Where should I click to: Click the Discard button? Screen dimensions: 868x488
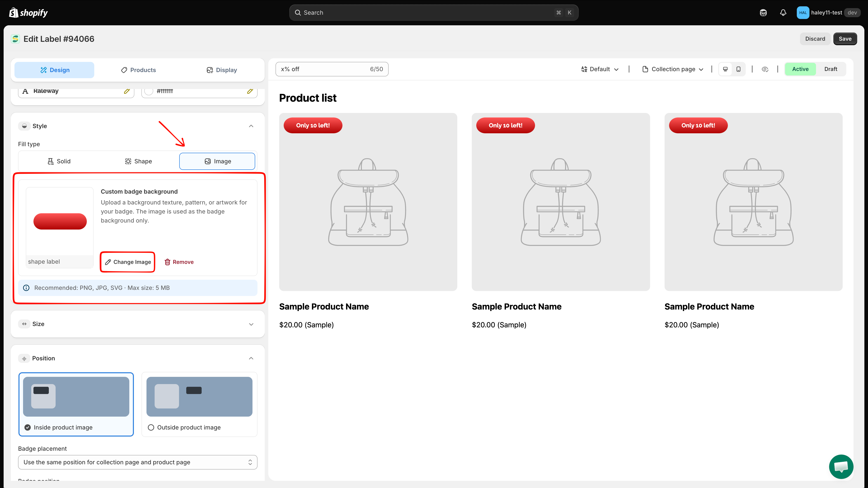point(815,39)
